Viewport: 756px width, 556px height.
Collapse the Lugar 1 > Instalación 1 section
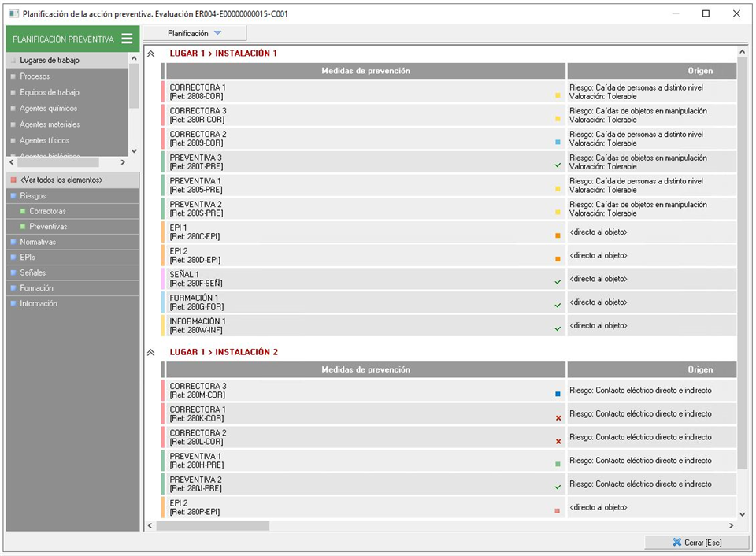click(150, 54)
